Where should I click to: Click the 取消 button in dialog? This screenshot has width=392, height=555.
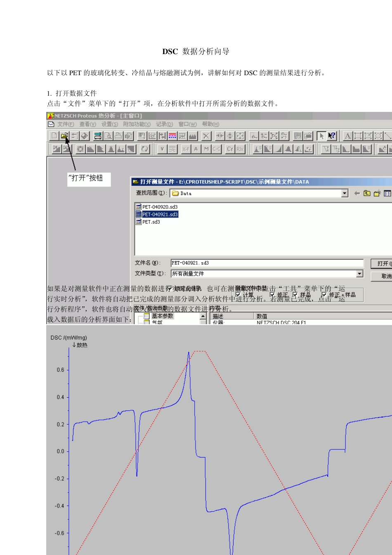[x=381, y=276]
